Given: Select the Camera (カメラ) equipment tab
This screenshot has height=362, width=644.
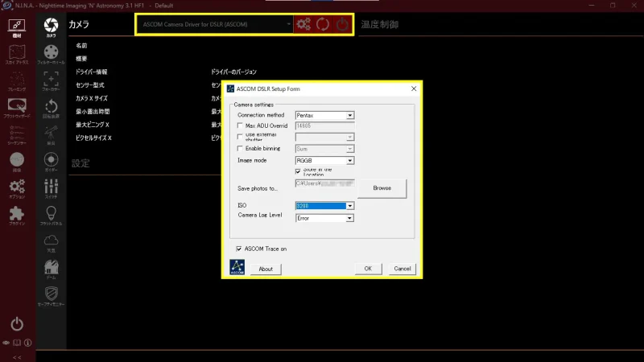Looking at the screenshot, I should [x=51, y=28].
